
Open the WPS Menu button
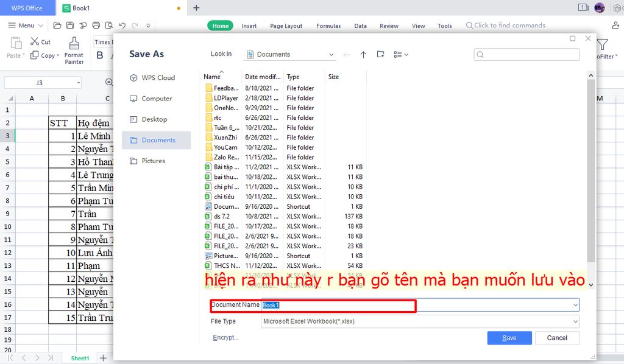pos(26,26)
